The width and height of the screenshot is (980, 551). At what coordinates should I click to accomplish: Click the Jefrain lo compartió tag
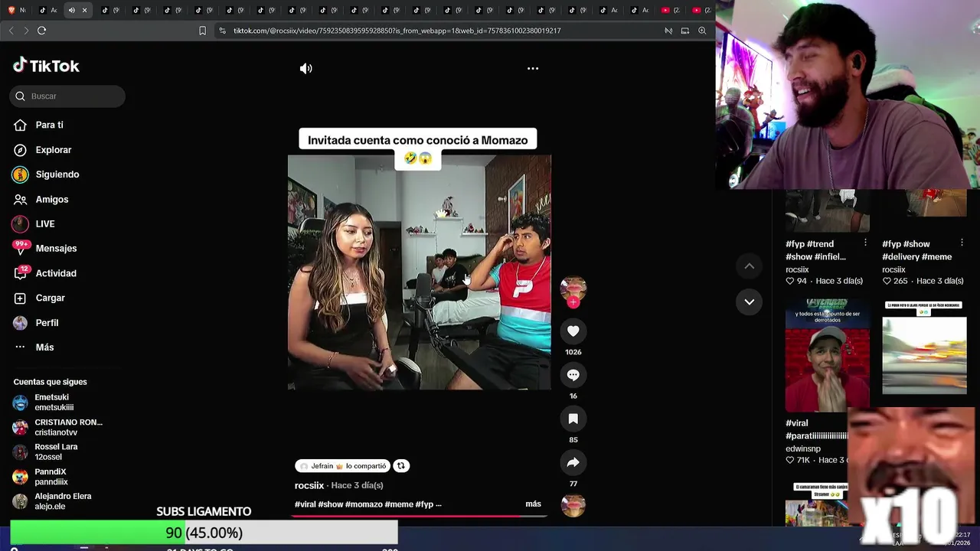coord(342,466)
